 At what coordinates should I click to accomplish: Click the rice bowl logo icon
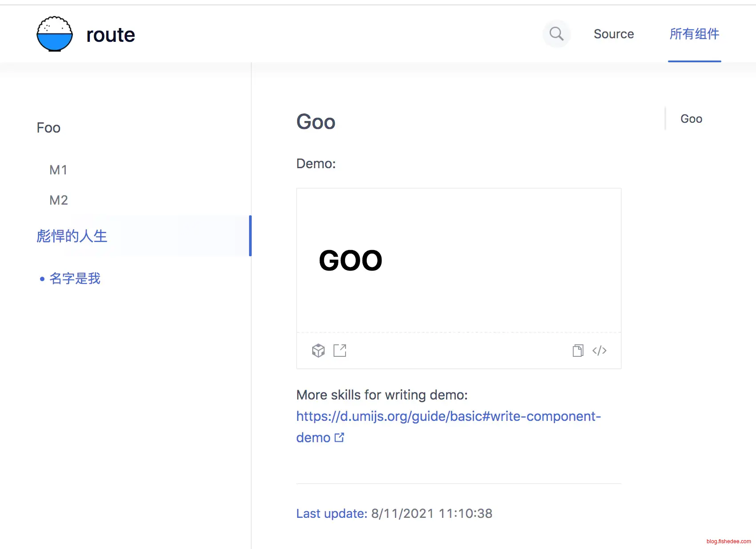55,34
